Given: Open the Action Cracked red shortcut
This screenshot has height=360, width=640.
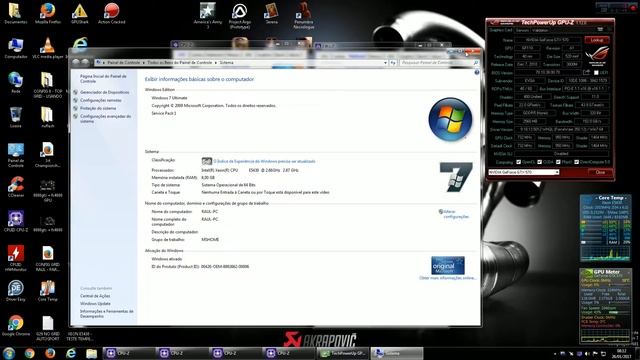Looking at the screenshot, I should point(111,13).
